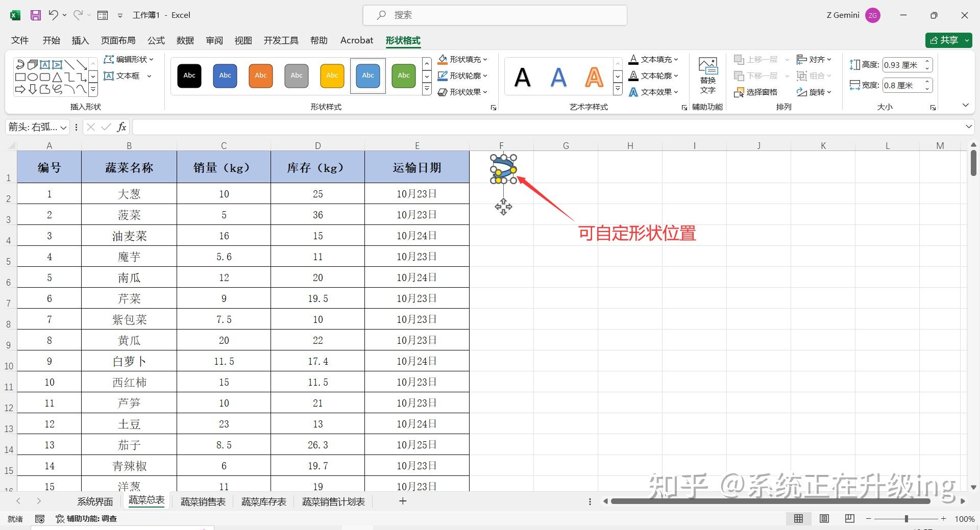Switch to the Acrobat ribbon tab
The height and width of the screenshot is (530, 980).
pos(357,40)
